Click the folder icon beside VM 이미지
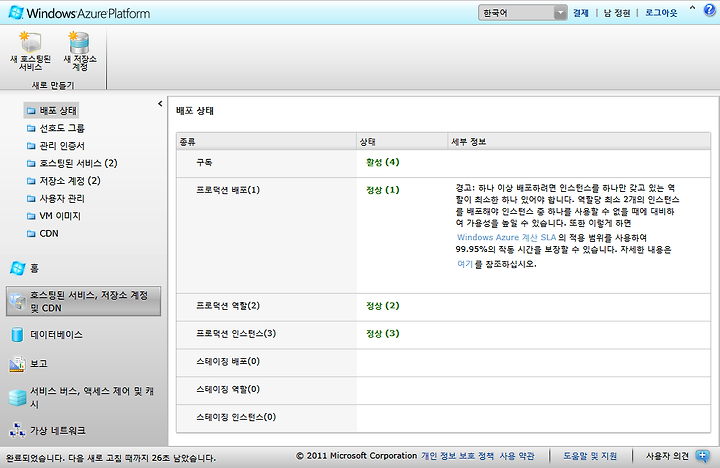Image resolution: width=720 pixels, height=468 pixels. pyautogui.click(x=31, y=216)
